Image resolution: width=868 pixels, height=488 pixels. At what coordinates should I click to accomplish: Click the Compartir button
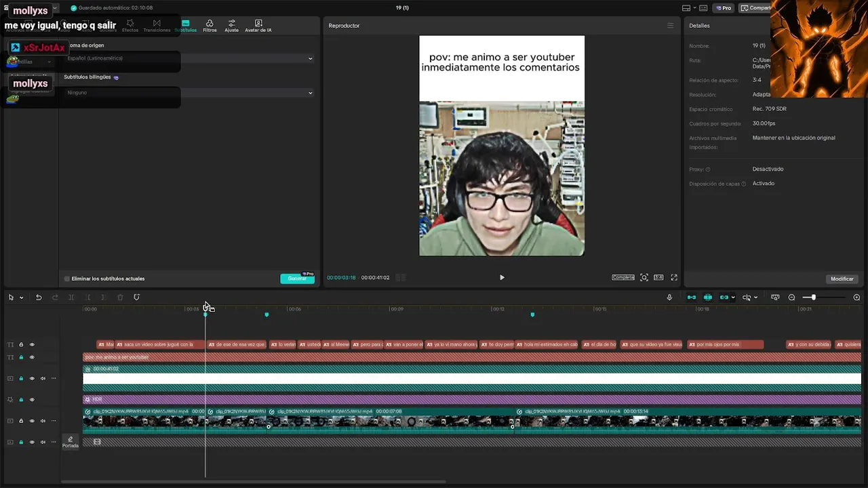(755, 8)
